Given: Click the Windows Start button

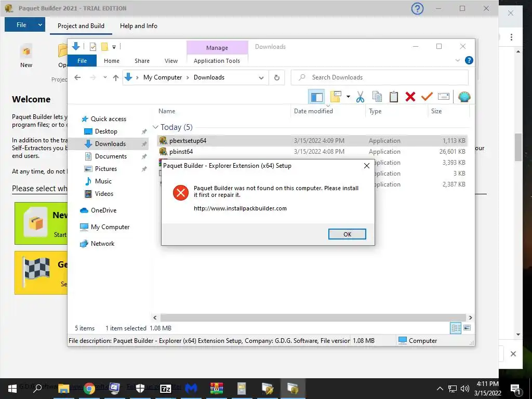Looking at the screenshot, I should 12,389.
